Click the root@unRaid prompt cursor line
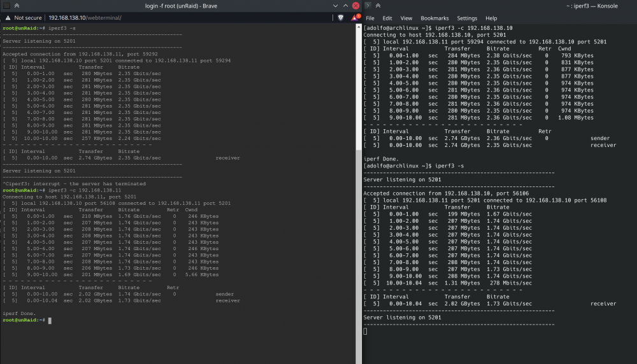This screenshot has height=364, width=637. [x=27, y=320]
